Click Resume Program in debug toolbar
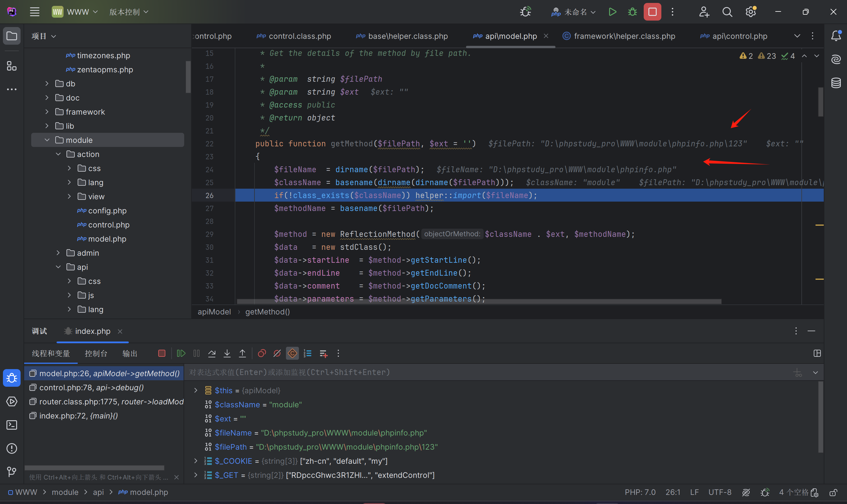The image size is (847, 504). 181,354
